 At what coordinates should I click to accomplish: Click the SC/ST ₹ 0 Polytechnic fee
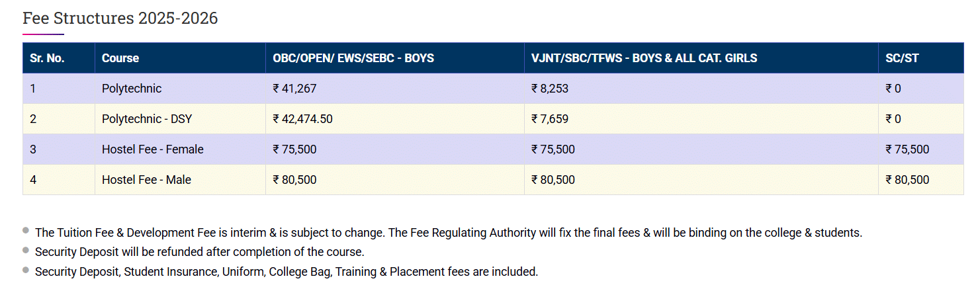pos(893,89)
